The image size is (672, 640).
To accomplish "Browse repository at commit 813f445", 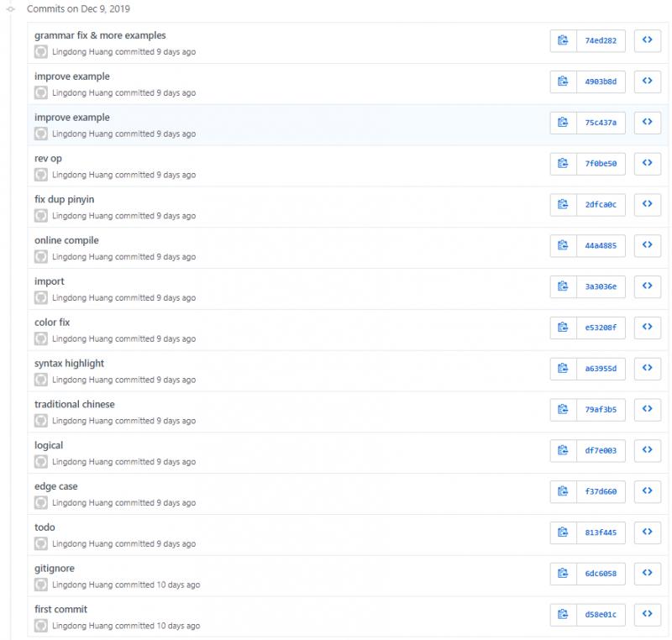I will 647,532.
